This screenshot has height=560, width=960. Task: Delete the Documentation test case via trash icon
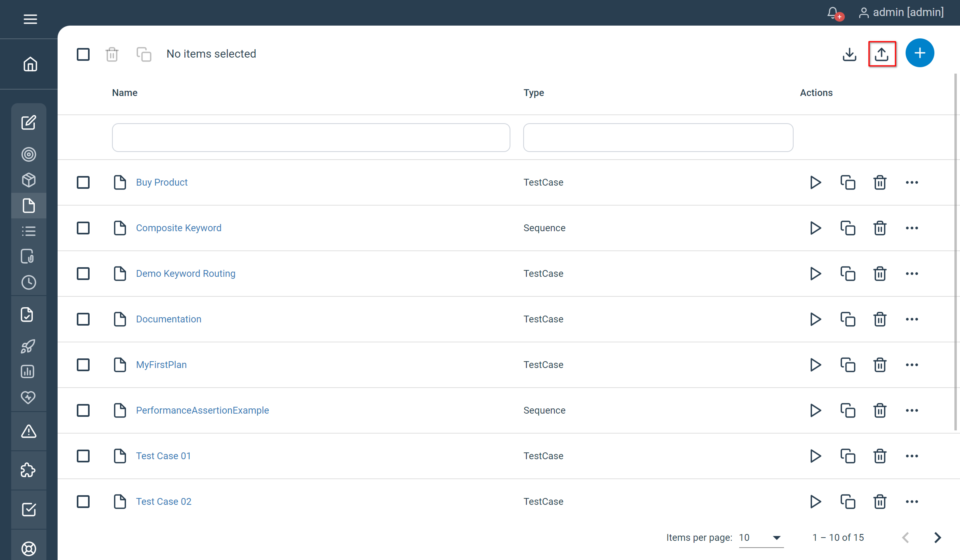(880, 319)
